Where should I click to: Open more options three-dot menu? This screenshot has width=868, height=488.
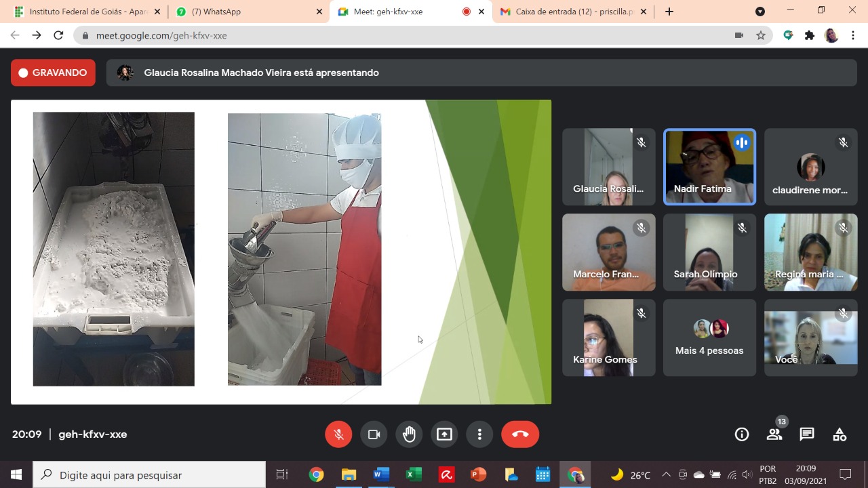coord(479,434)
